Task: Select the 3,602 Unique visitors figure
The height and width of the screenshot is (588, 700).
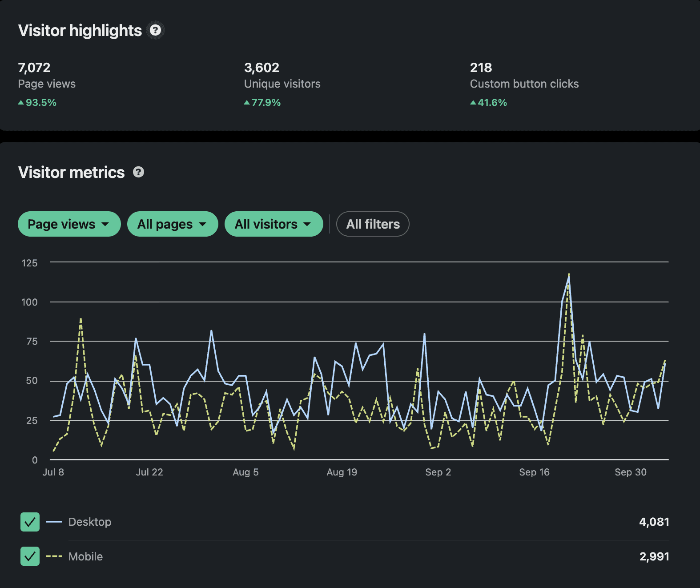Action: 261,68
